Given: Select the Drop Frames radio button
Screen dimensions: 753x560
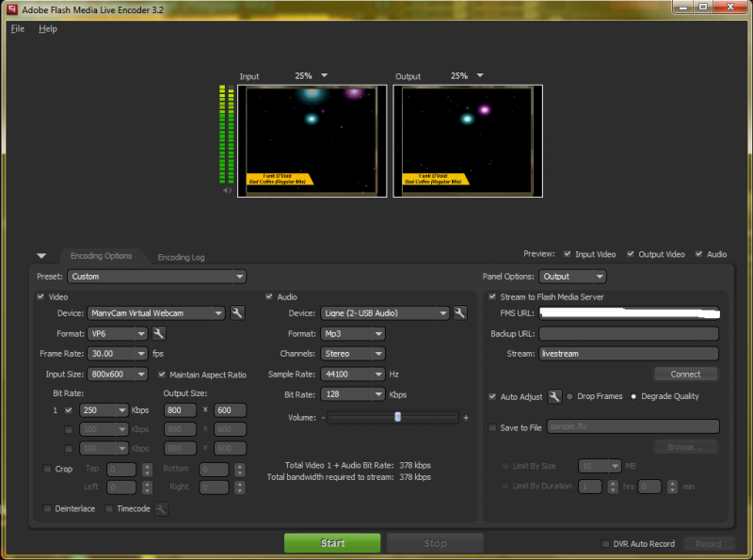Looking at the screenshot, I should click(569, 396).
